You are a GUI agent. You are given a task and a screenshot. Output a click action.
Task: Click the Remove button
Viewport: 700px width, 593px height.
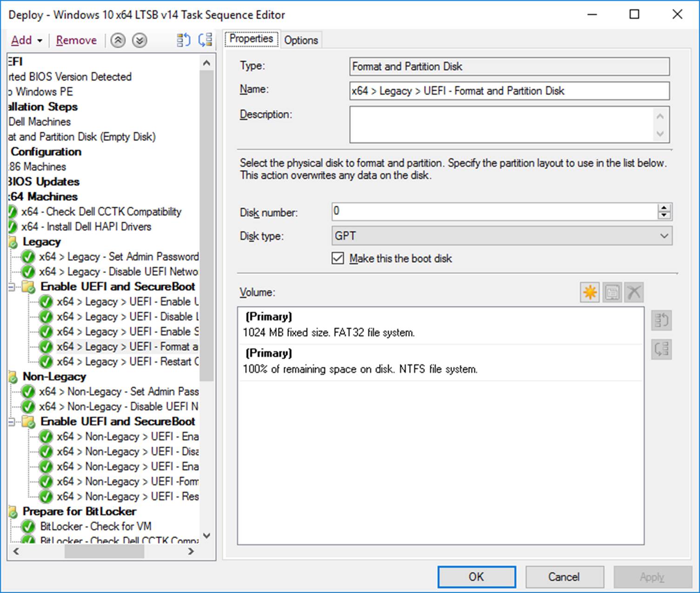76,40
